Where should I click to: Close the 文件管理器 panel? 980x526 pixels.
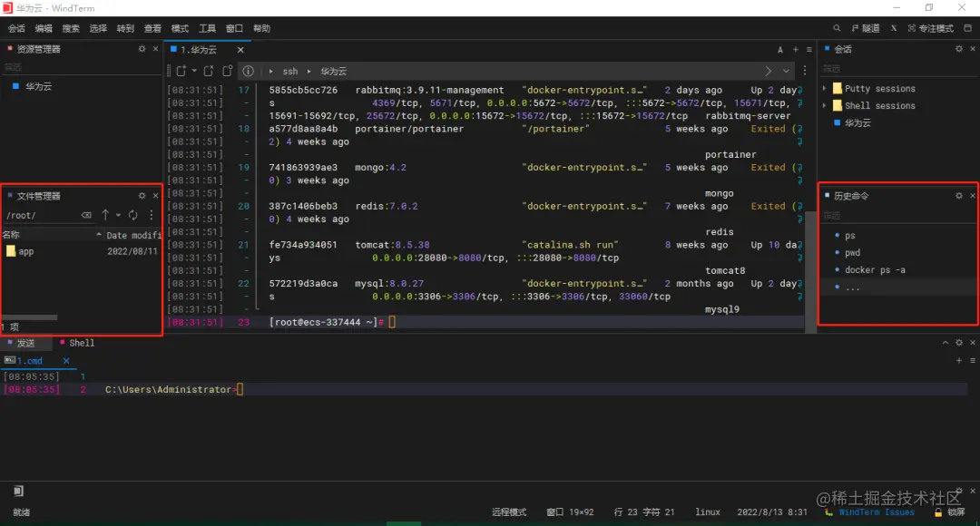click(156, 196)
